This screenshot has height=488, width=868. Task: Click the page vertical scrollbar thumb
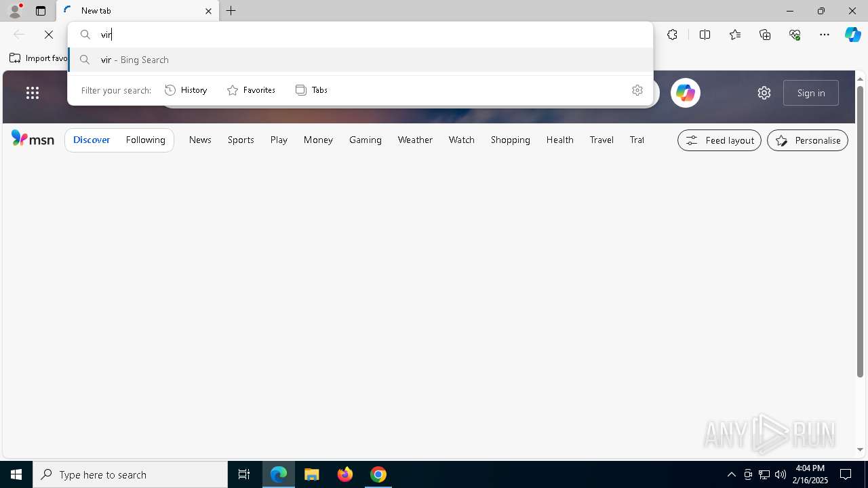[x=860, y=230]
